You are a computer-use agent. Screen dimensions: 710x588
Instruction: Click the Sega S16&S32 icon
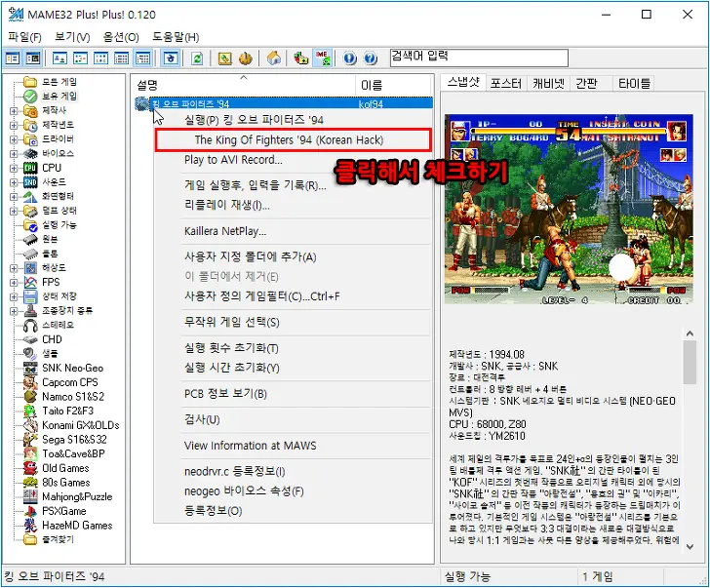point(30,440)
